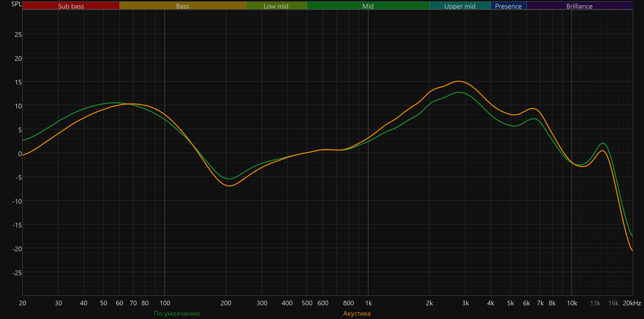
Task: Click the Brilliance band header
Action: coord(579,6)
